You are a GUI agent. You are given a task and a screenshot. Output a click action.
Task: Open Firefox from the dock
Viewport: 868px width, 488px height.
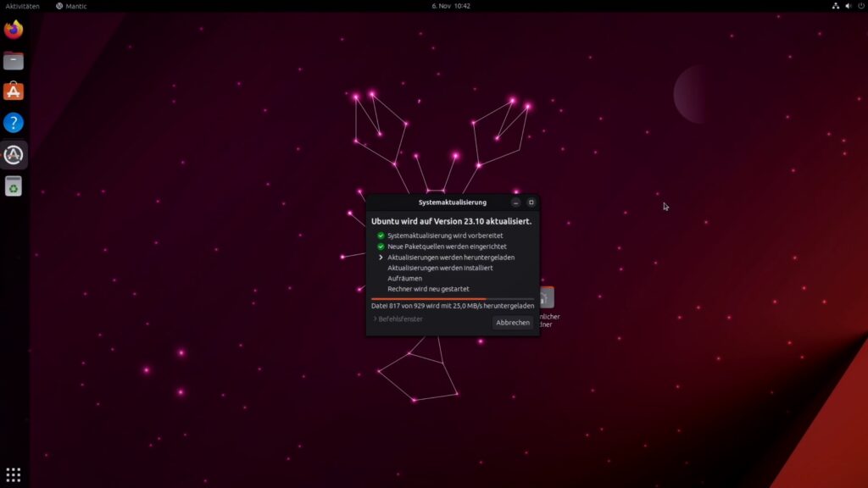(x=14, y=30)
